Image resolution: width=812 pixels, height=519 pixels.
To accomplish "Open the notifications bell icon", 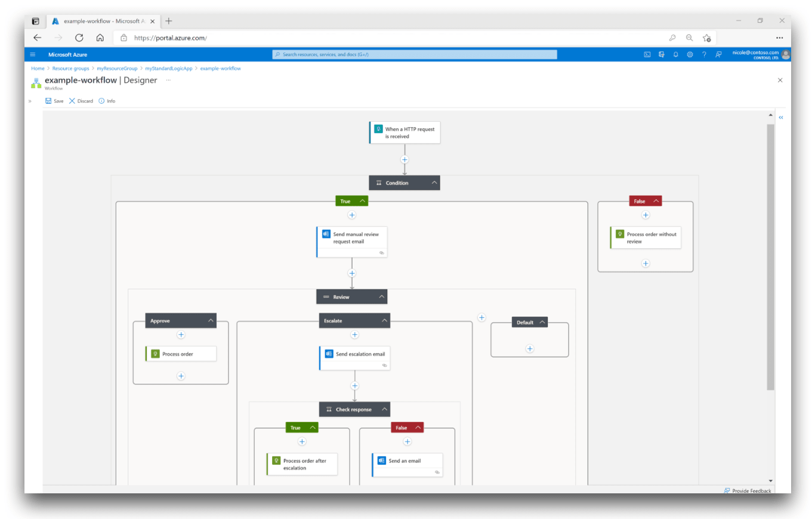I will pyautogui.click(x=675, y=54).
